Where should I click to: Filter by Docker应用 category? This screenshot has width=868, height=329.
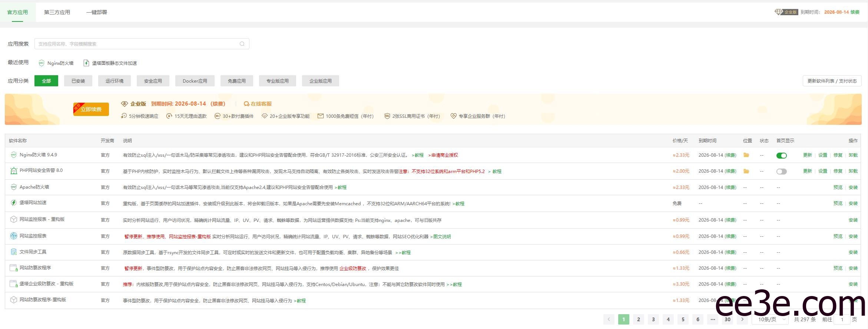pyautogui.click(x=195, y=81)
